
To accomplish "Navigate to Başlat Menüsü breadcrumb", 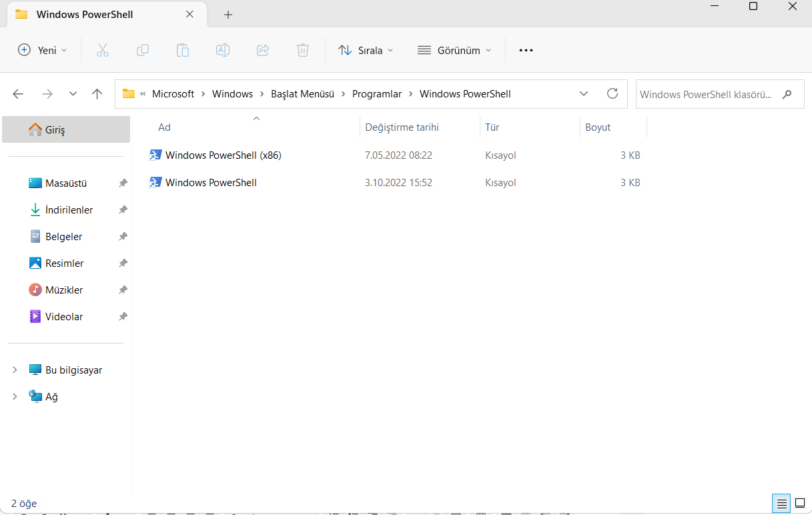I will [302, 94].
